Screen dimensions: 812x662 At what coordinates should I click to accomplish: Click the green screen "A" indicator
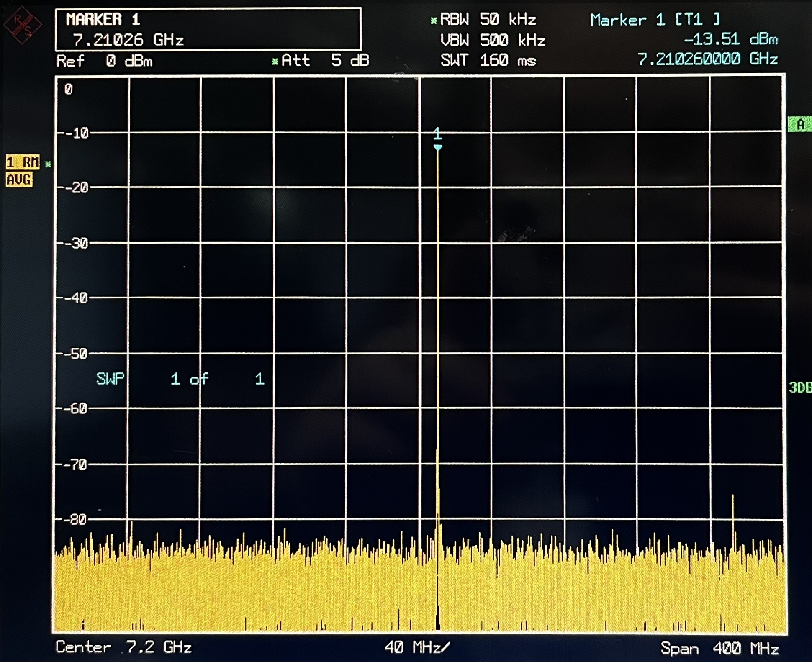click(x=800, y=124)
